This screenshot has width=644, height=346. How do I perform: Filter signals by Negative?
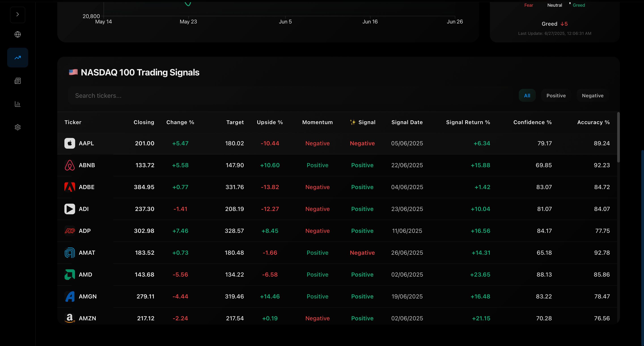tap(593, 96)
